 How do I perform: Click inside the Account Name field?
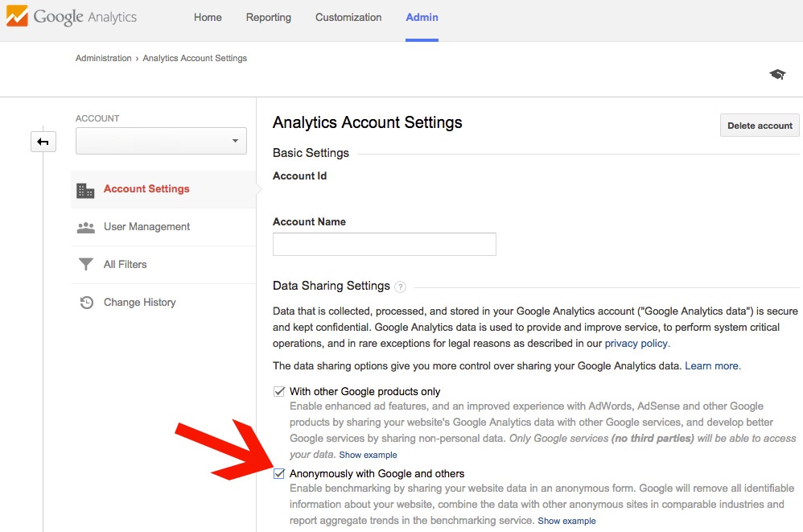(x=384, y=244)
